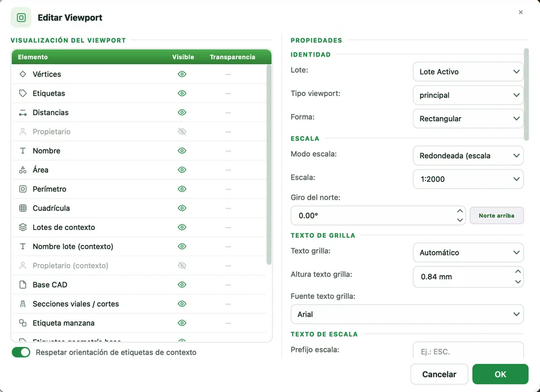
Task: Select the Secciones viales / cortes label
Action: click(76, 304)
